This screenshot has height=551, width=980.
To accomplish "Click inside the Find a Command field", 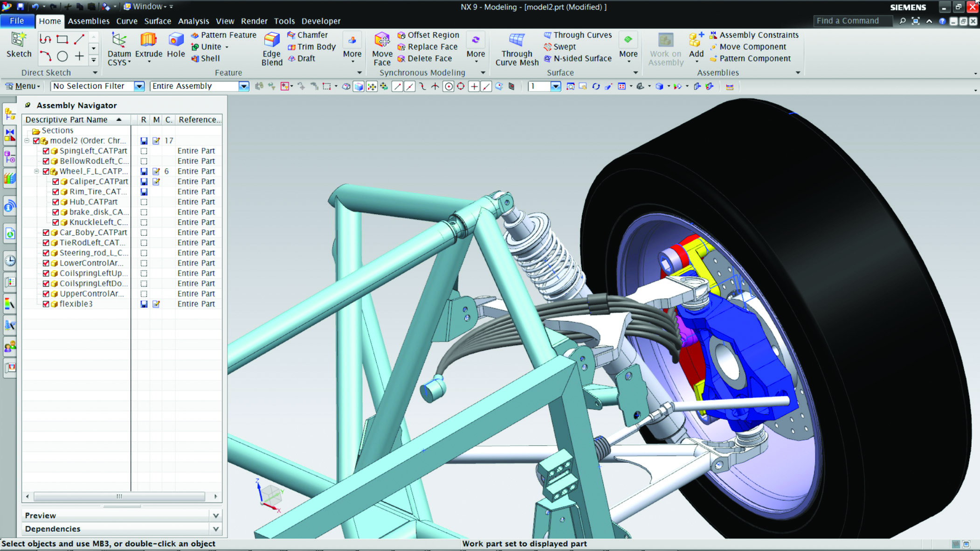I will [x=853, y=21].
